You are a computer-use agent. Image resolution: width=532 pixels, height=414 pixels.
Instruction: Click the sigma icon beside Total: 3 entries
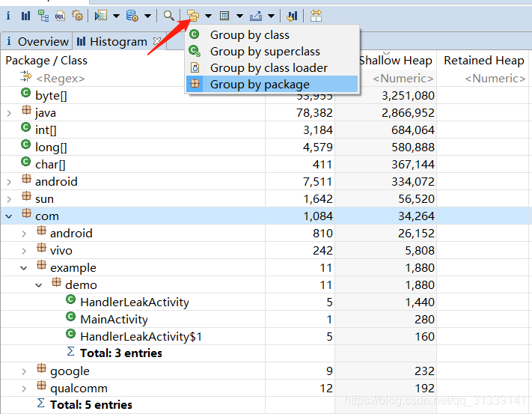[70, 351]
